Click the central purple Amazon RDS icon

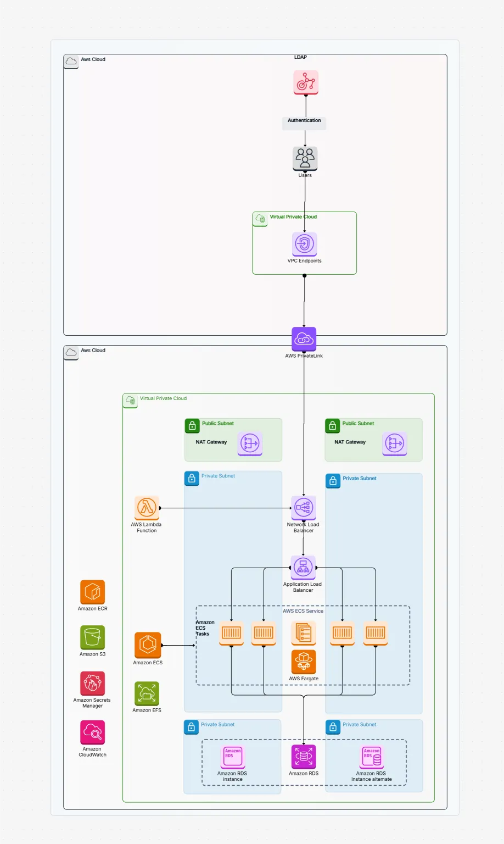point(304,757)
